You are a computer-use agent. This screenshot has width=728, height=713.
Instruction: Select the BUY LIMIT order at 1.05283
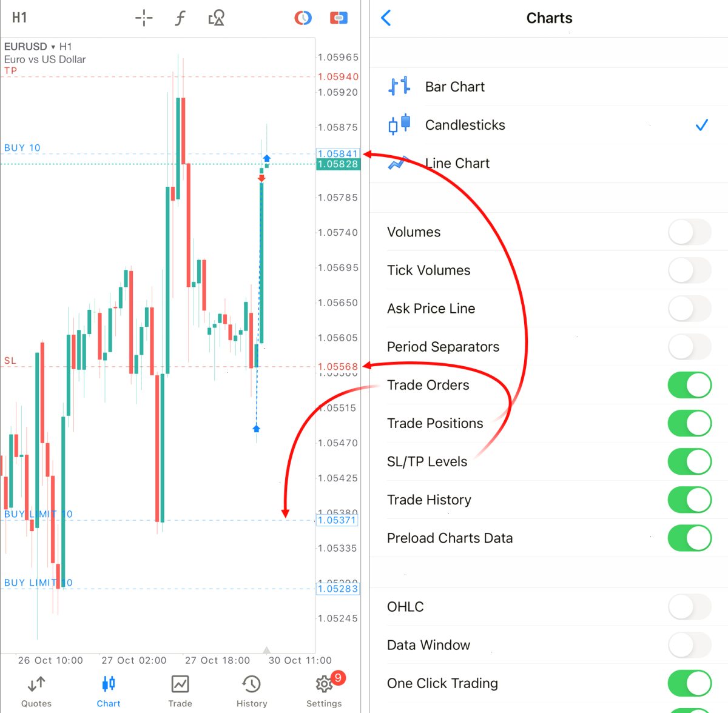(38, 583)
